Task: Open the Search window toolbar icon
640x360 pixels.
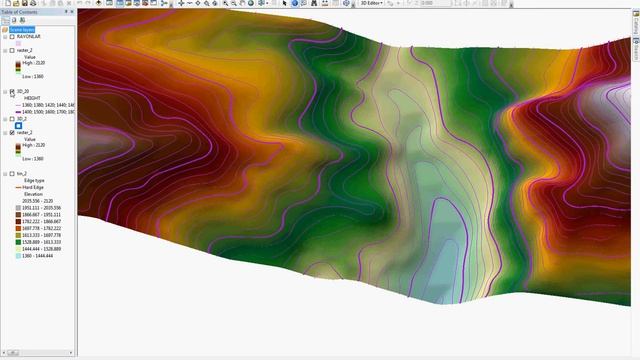Action: 136,3
